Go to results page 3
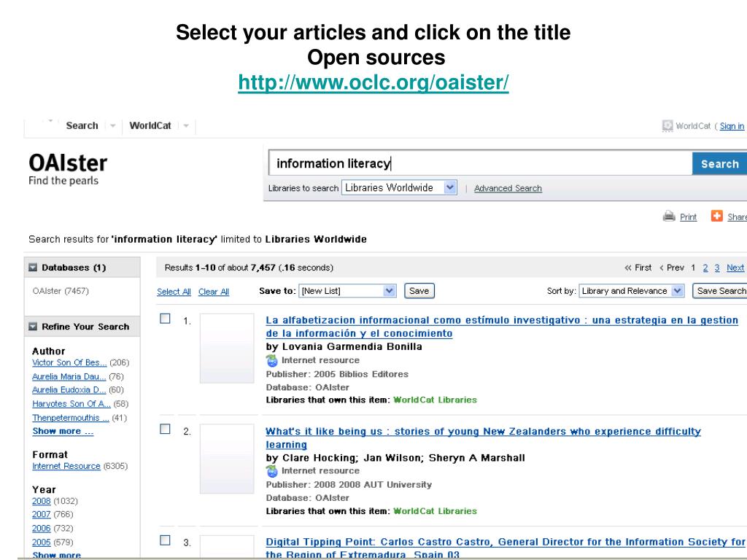Image resolution: width=747 pixels, height=560 pixels. [717, 268]
